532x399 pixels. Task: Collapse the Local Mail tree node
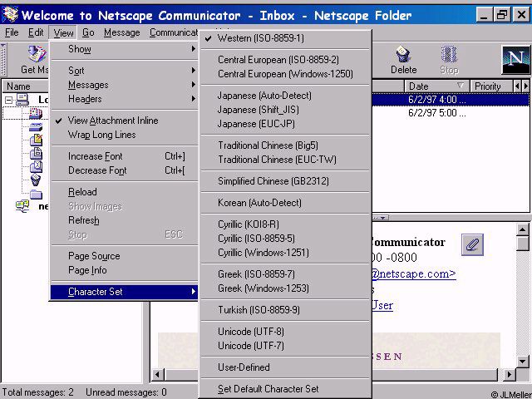[9, 100]
